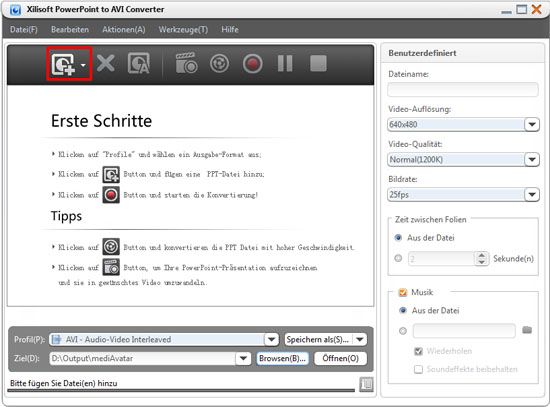The height and width of the screenshot is (407, 550).
Task: Click the seconds value input field
Action: 442,259
